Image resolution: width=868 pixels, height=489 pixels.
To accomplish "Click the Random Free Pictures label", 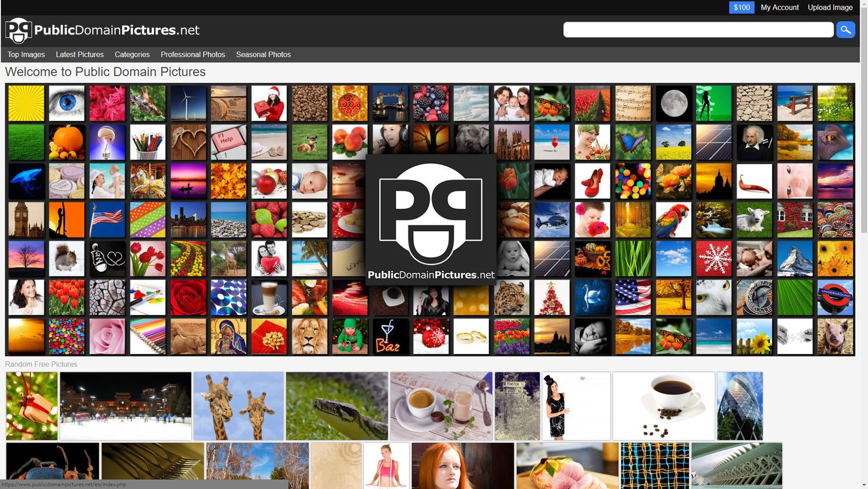I will point(41,364).
